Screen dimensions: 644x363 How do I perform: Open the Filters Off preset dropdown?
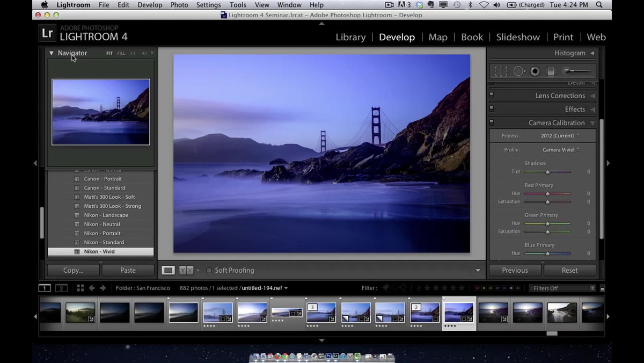pyautogui.click(x=562, y=288)
